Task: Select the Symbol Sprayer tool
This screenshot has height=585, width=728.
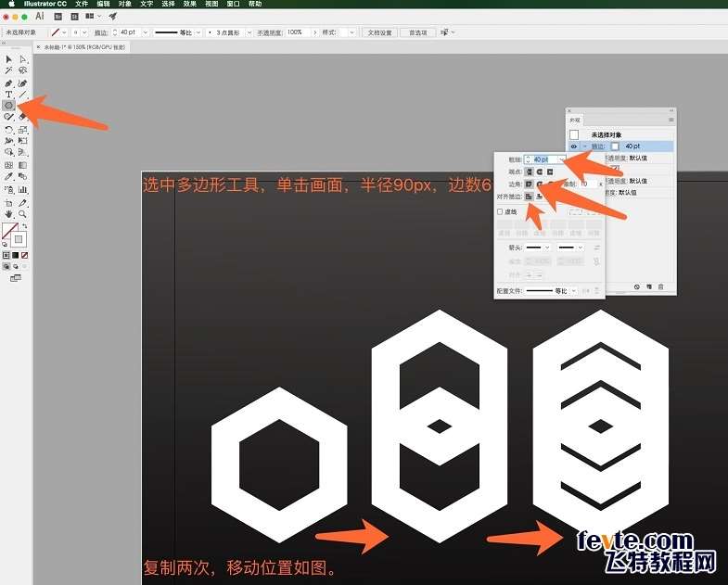Action: pyautogui.click(x=8, y=189)
